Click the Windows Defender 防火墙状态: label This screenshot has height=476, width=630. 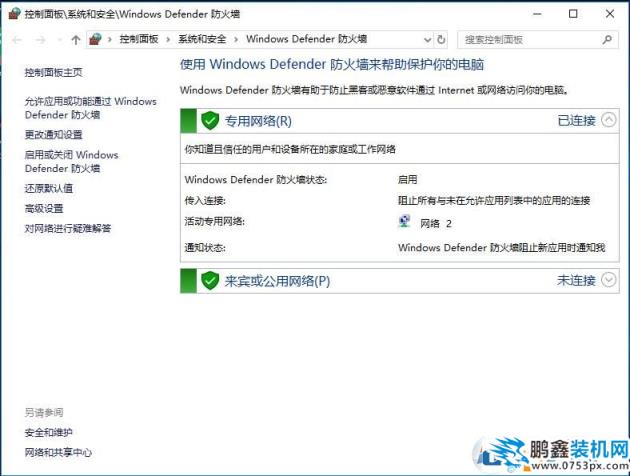[256, 179]
